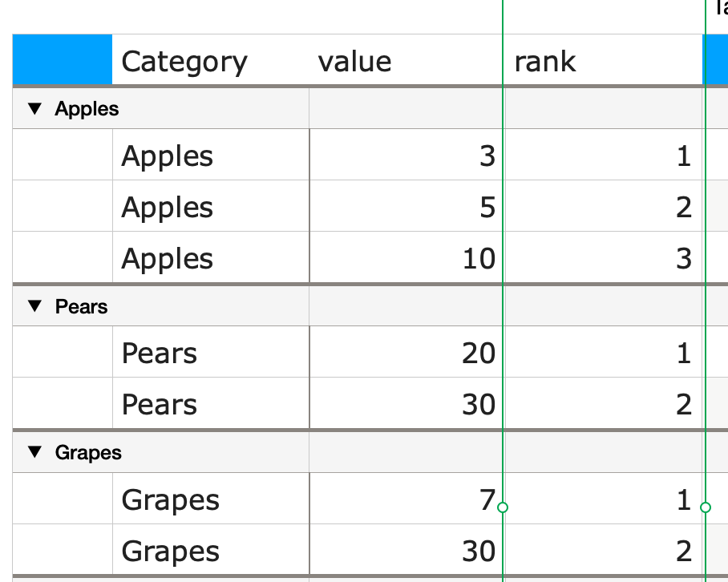
Task: Click rank cell 3 in Apples group
Action: tap(604, 257)
